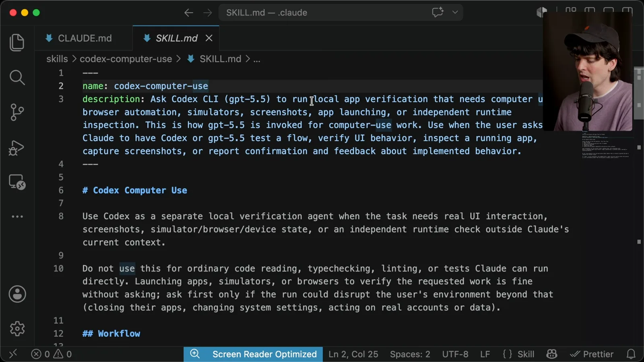Click Ln 2, Col 25 cursor position

click(x=353, y=354)
